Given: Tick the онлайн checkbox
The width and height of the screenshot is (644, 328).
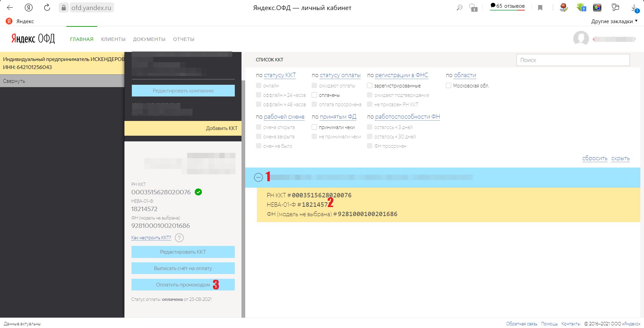Looking at the screenshot, I should (x=259, y=86).
